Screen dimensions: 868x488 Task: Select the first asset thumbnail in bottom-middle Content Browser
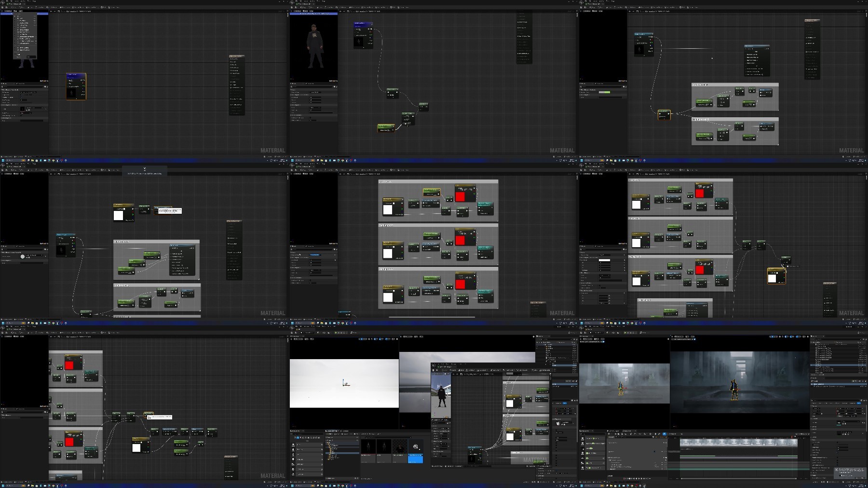[x=368, y=450]
